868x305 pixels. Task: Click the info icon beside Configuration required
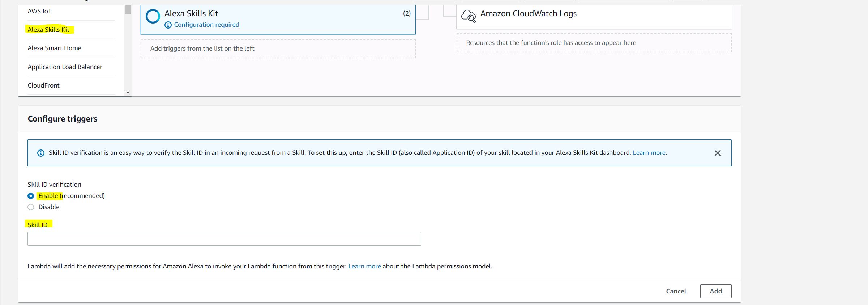point(168,25)
